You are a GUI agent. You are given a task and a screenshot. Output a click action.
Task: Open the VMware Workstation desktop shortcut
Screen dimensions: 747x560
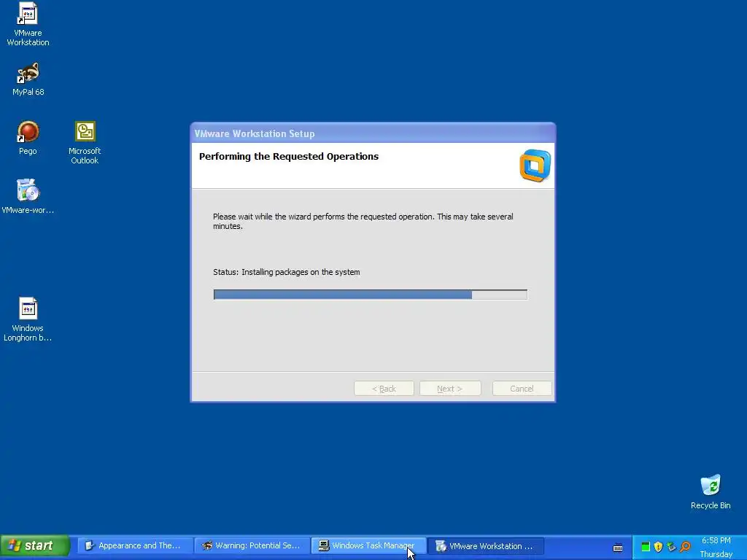28,25
